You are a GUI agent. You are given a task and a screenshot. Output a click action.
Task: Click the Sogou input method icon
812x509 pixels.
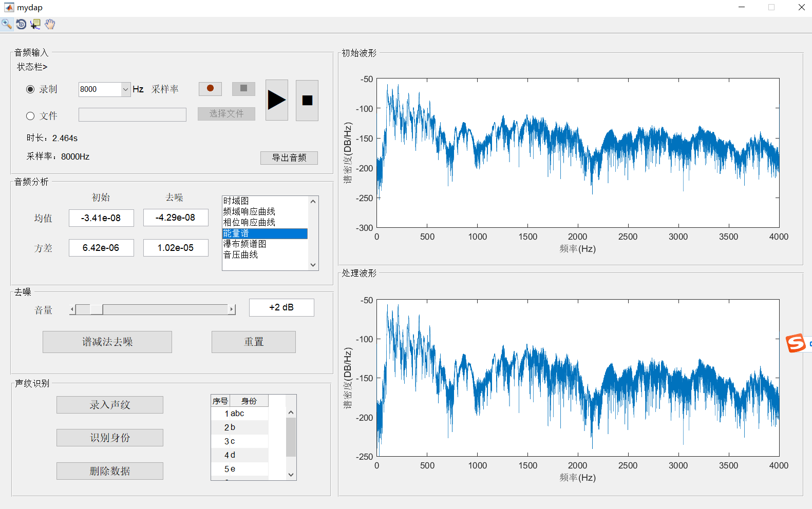click(796, 343)
